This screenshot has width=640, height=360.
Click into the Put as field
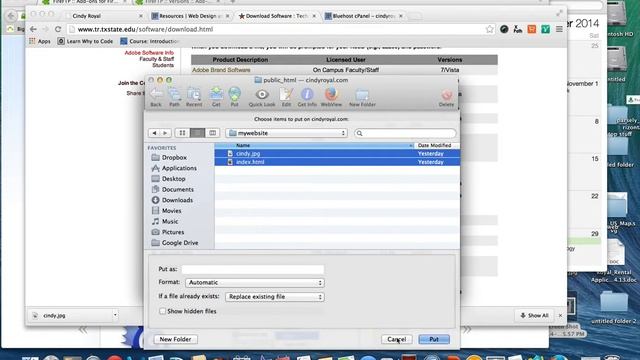tap(253, 269)
